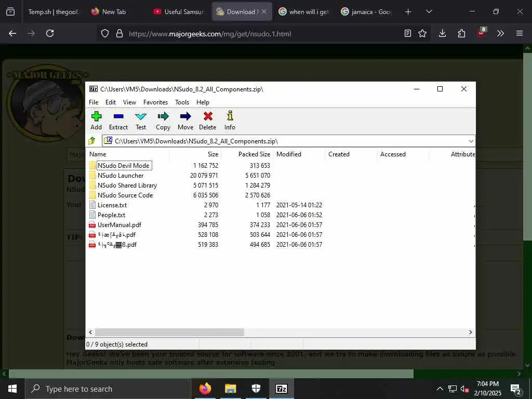Open the Firefox downloads panel

[443, 33]
